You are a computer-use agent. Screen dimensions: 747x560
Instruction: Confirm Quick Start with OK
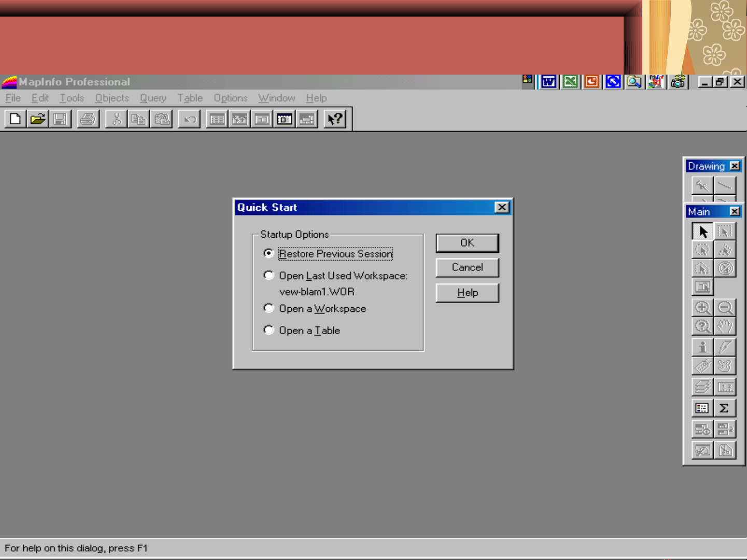pos(467,243)
